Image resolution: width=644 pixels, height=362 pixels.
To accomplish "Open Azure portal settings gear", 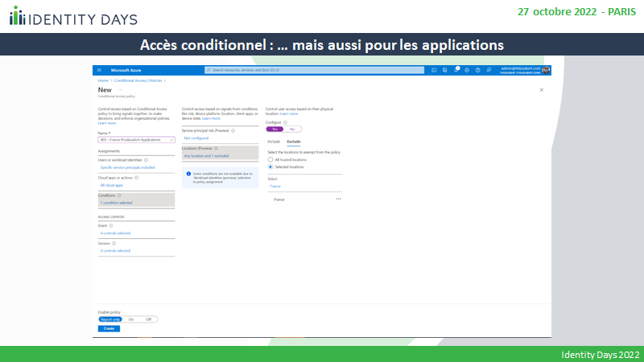I will [x=467, y=70].
